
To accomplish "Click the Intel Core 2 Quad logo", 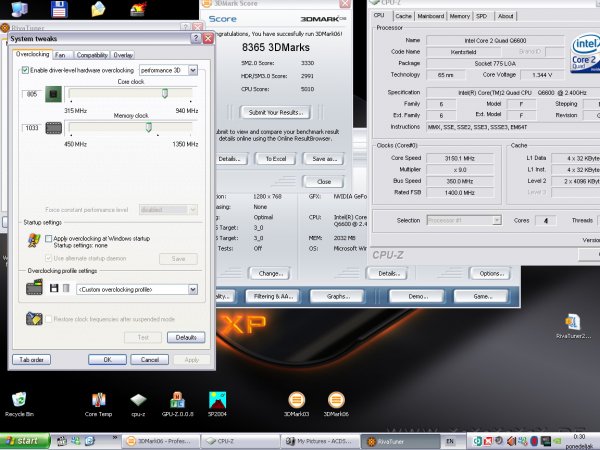I will pyautogui.click(x=585, y=54).
